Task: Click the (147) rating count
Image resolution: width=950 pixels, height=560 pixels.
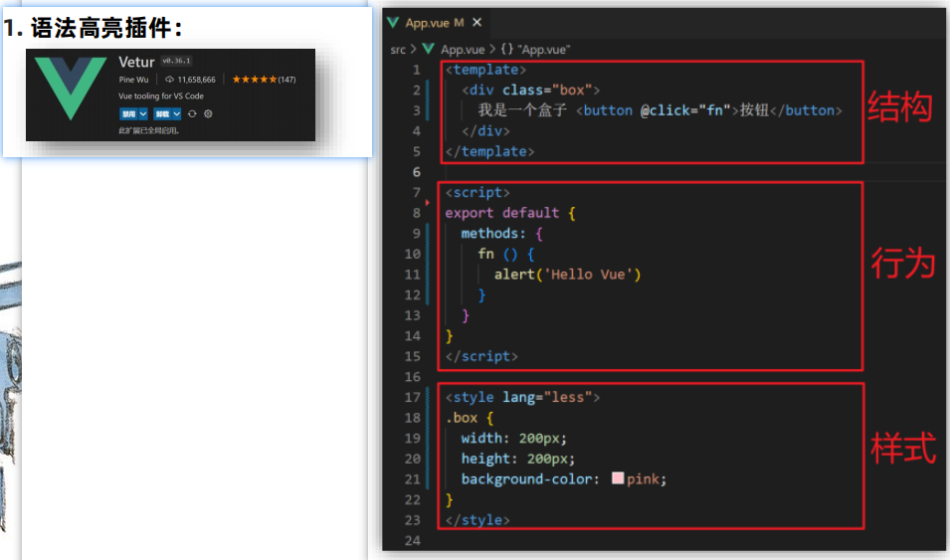Action: tap(287, 80)
